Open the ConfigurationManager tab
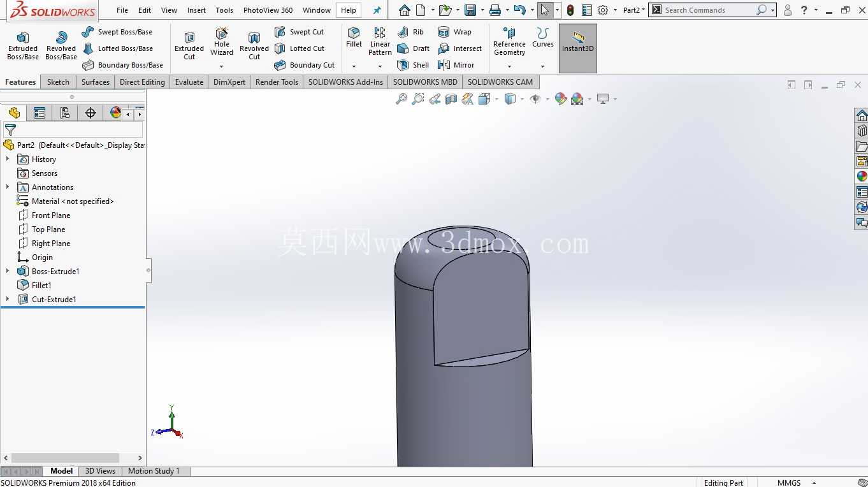 coord(65,113)
